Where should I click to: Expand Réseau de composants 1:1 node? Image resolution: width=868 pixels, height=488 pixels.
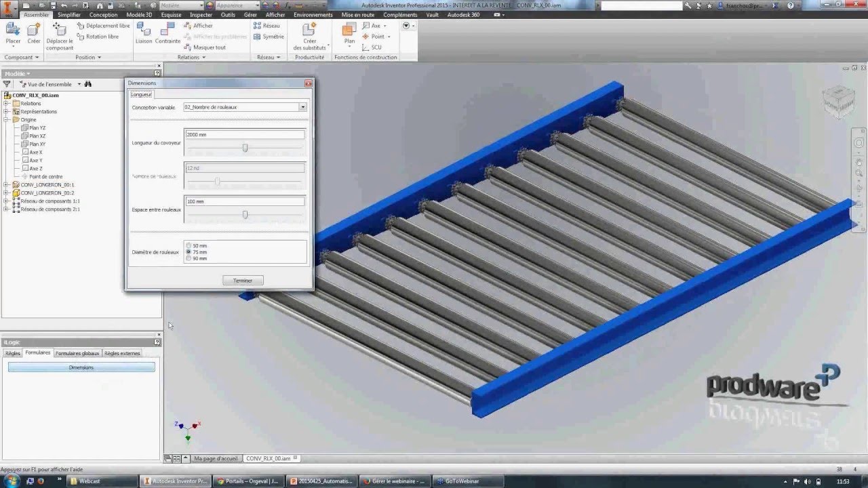click(x=6, y=201)
